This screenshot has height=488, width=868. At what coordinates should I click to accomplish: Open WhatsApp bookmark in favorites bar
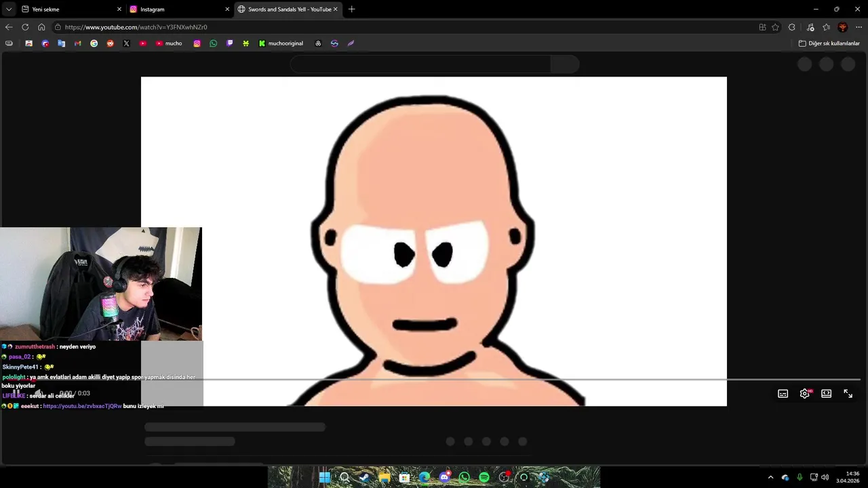pos(213,43)
